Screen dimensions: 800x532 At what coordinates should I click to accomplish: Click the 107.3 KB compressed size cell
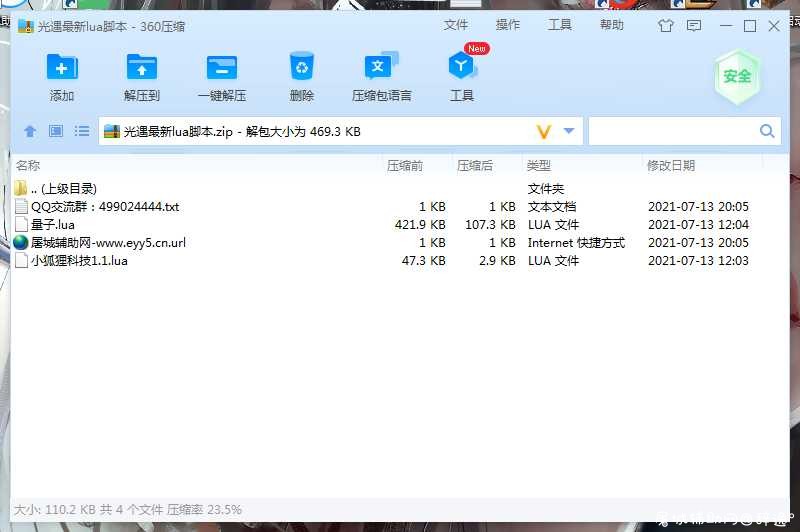490,224
